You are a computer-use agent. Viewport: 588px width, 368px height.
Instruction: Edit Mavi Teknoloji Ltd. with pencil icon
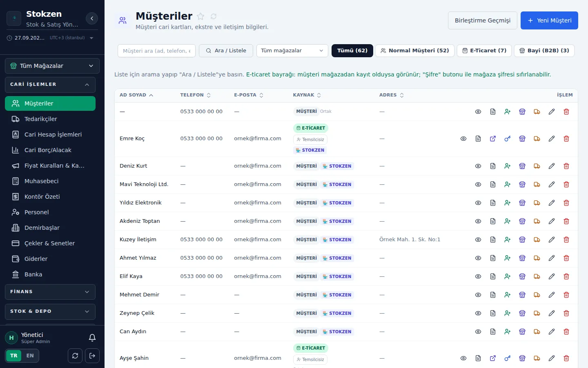[552, 184]
